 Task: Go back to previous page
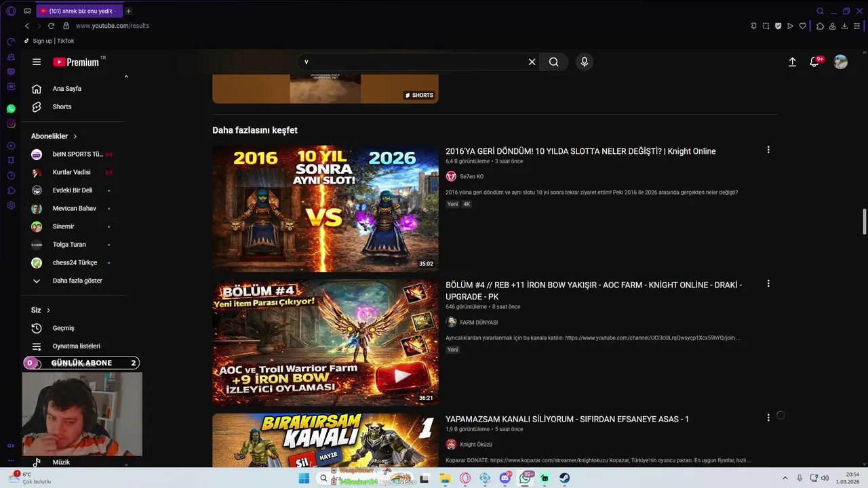[x=27, y=26]
